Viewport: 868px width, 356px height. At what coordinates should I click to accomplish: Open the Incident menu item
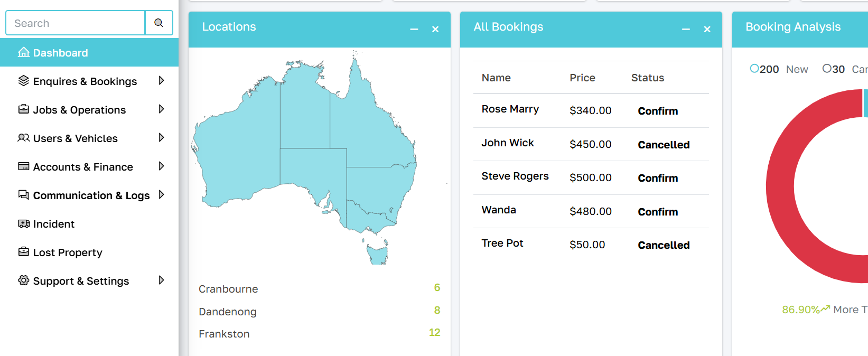click(x=53, y=224)
